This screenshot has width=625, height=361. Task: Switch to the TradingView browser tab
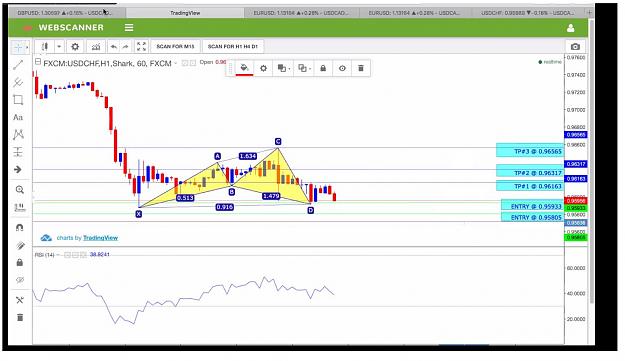click(x=185, y=13)
